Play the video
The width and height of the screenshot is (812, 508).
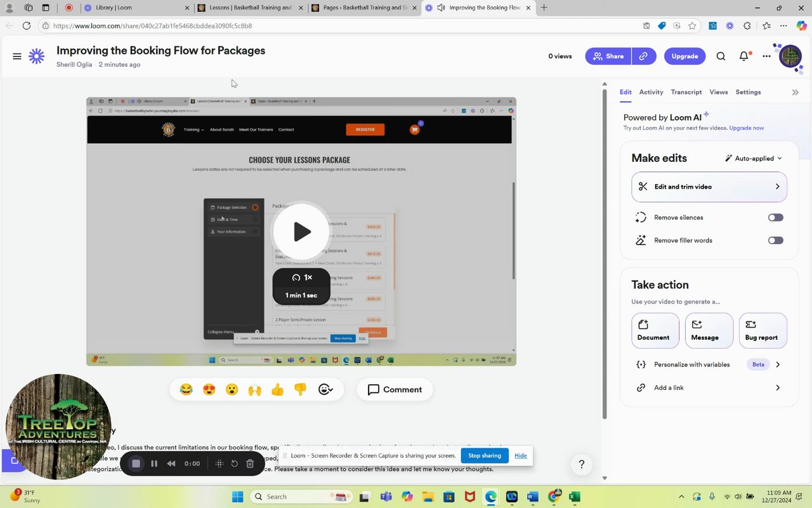(301, 232)
